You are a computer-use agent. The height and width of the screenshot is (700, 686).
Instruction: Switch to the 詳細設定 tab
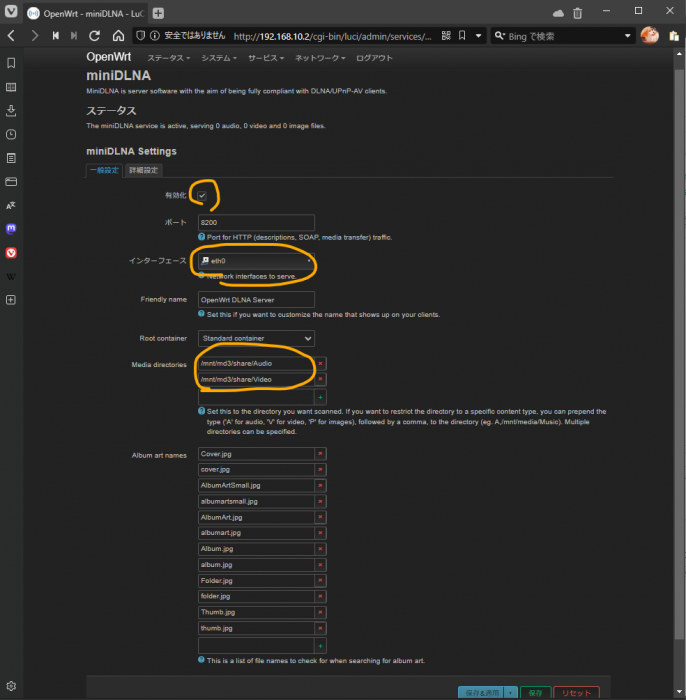[x=142, y=170]
